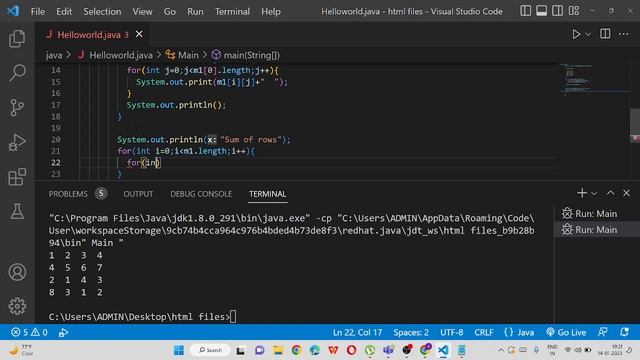Image resolution: width=640 pixels, height=360 pixels.
Task: Start Go Live server
Action: [x=566, y=333]
